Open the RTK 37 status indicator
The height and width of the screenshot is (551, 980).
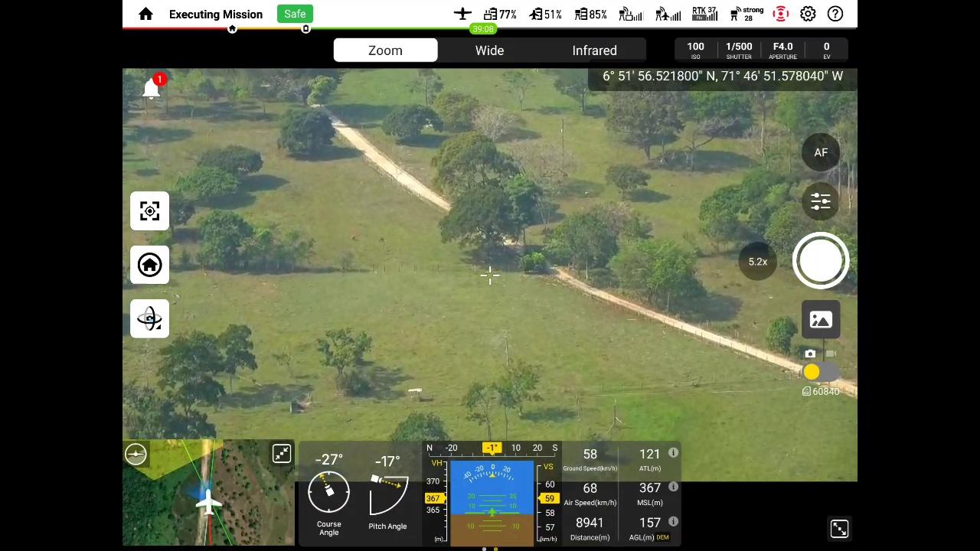pyautogui.click(x=704, y=14)
